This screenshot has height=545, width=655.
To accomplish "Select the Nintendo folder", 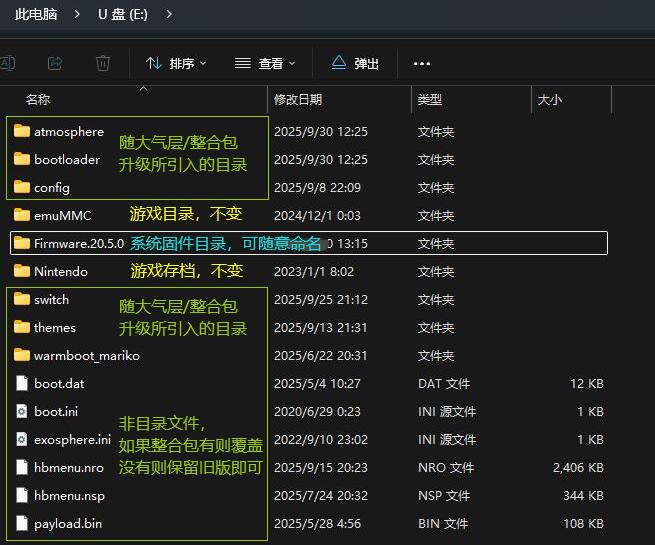I will coord(60,271).
